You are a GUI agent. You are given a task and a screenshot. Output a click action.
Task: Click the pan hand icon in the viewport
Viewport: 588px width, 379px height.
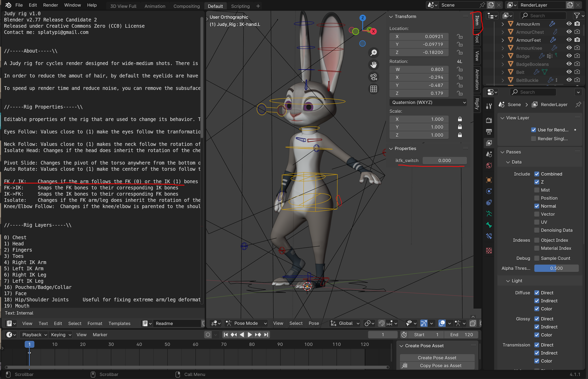point(374,65)
